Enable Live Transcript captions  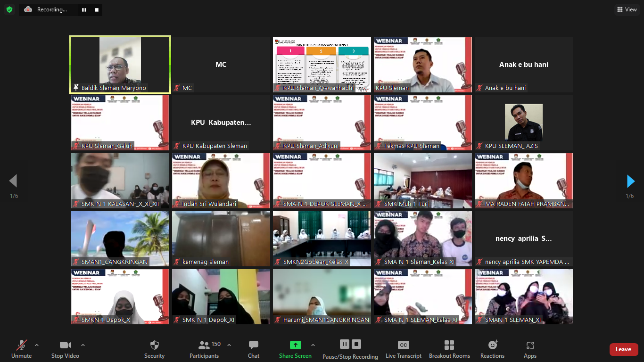coord(403,346)
